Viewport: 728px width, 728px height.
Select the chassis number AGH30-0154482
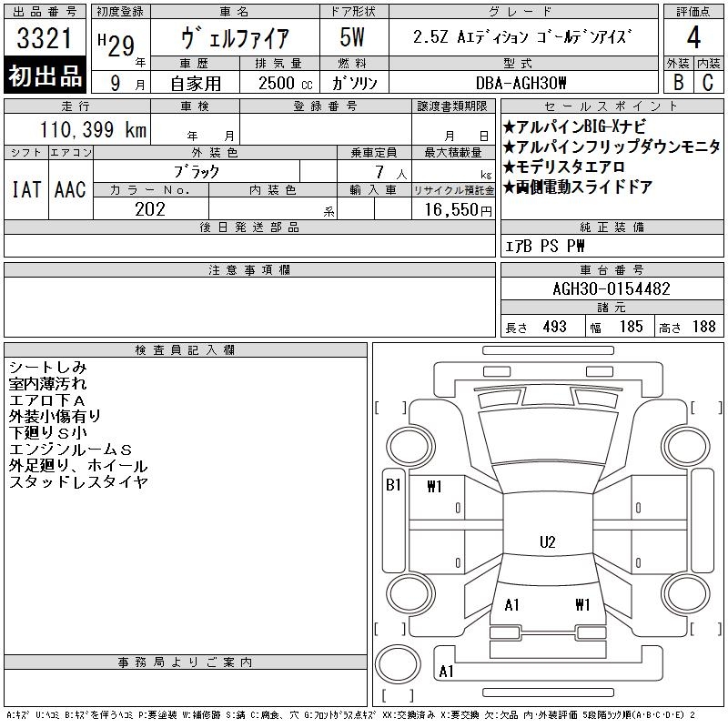click(612, 288)
